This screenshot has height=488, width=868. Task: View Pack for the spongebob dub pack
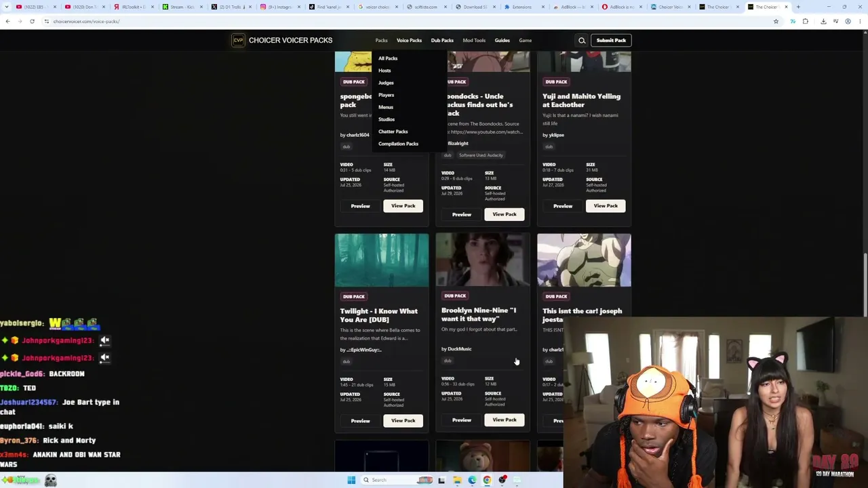click(403, 206)
